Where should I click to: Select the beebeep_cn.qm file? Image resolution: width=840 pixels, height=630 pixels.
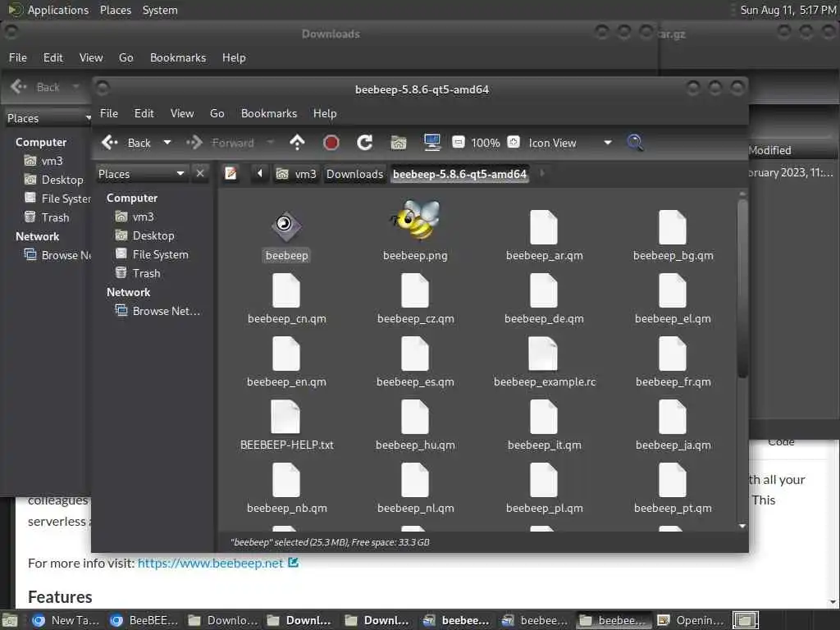286,298
